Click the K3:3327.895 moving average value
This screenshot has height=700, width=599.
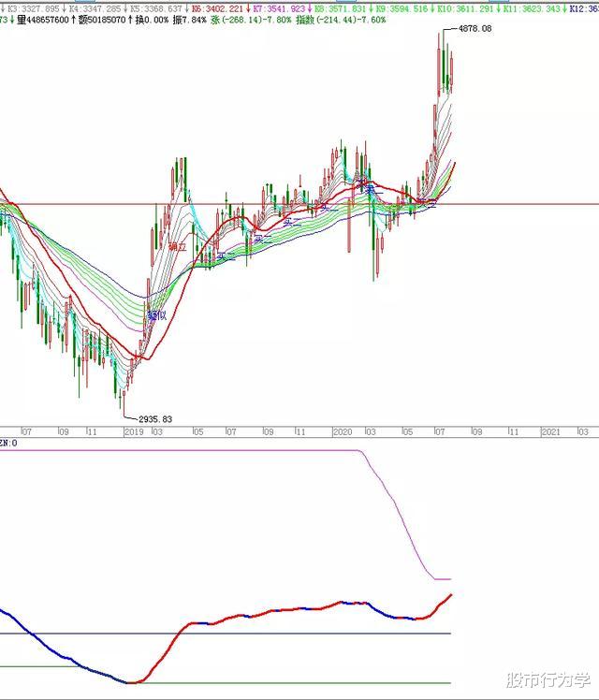point(34,9)
